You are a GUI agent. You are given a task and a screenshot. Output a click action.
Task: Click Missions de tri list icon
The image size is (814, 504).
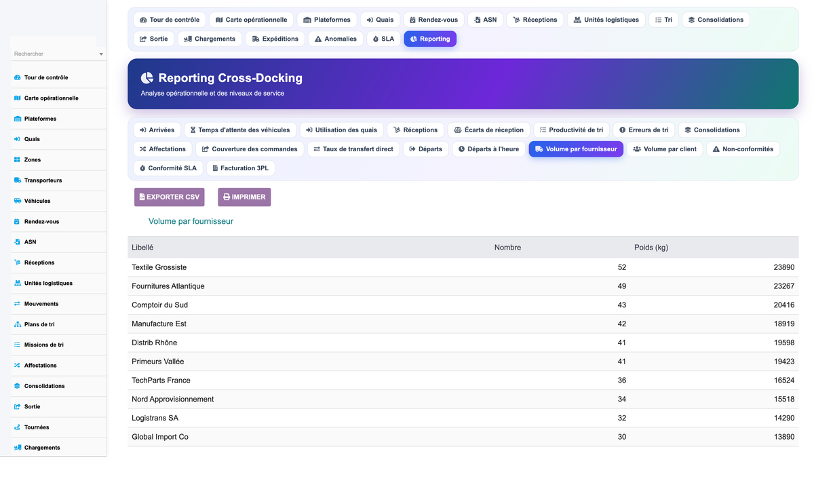click(18, 345)
